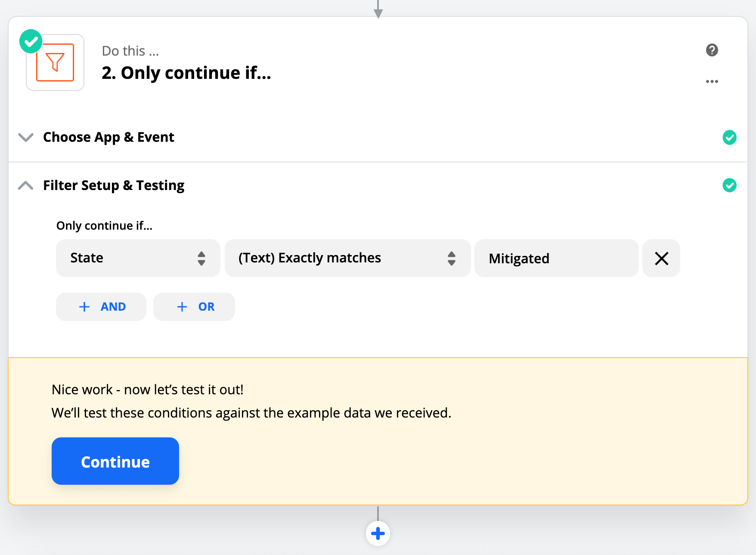Click the green check on Choose App & Event

(729, 137)
